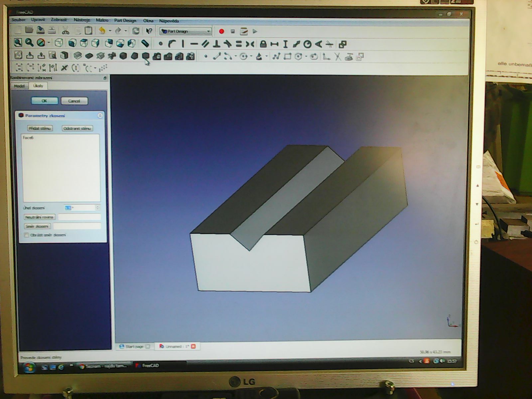Viewport: 532px width, 399px height.
Task: Click the red macro record button
Action: 221,32
